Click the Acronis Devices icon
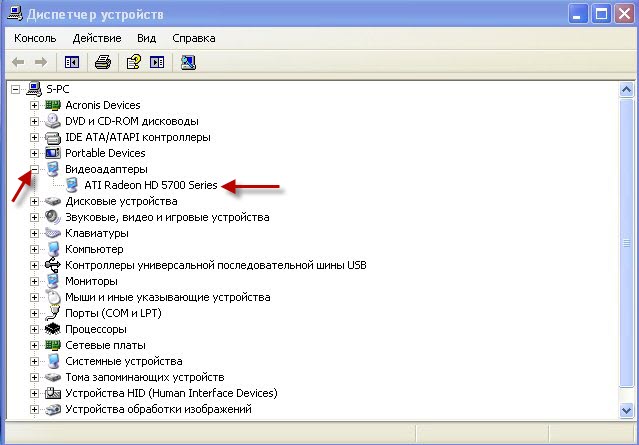639x445 pixels. [53, 105]
